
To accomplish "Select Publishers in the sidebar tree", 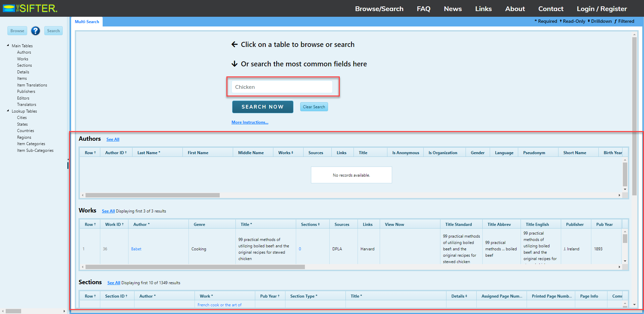I will coord(26,91).
